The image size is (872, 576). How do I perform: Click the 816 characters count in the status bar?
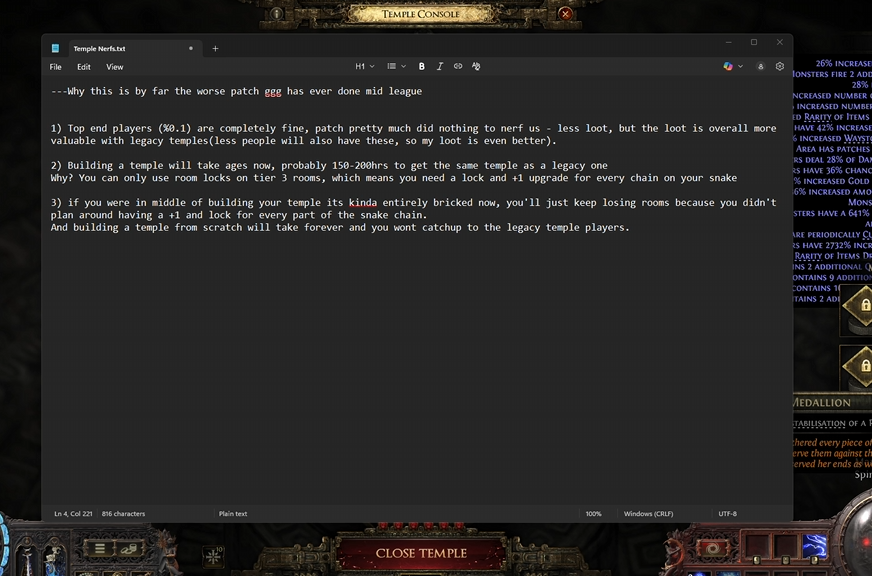click(123, 514)
